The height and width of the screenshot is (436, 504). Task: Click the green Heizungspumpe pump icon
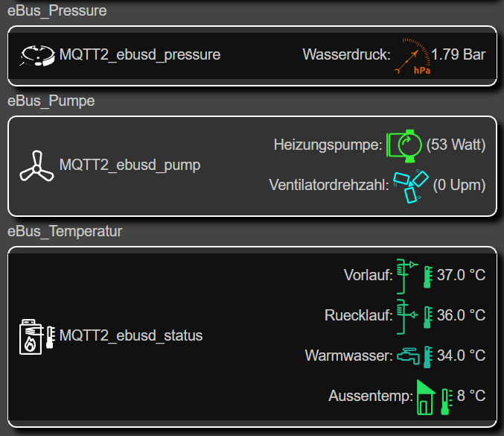[x=404, y=146]
